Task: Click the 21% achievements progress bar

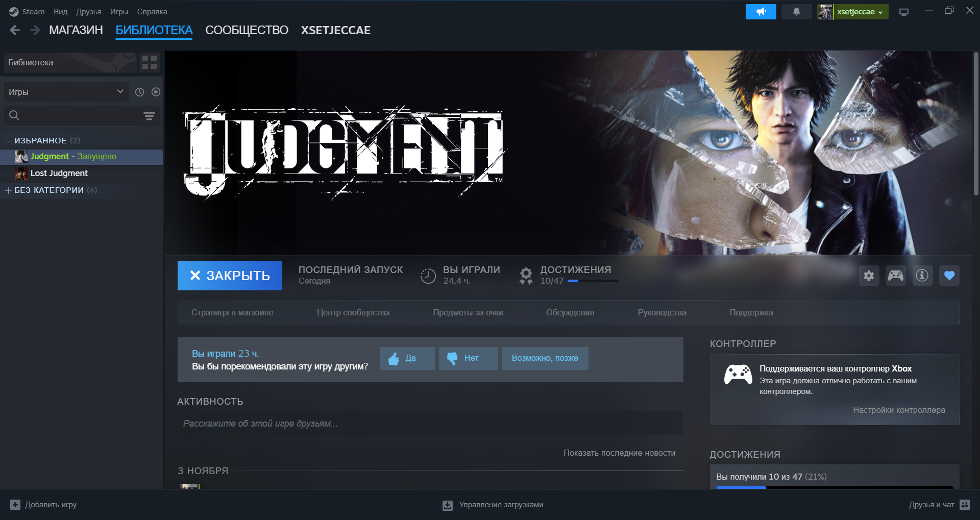Action: tap(835, 487)
